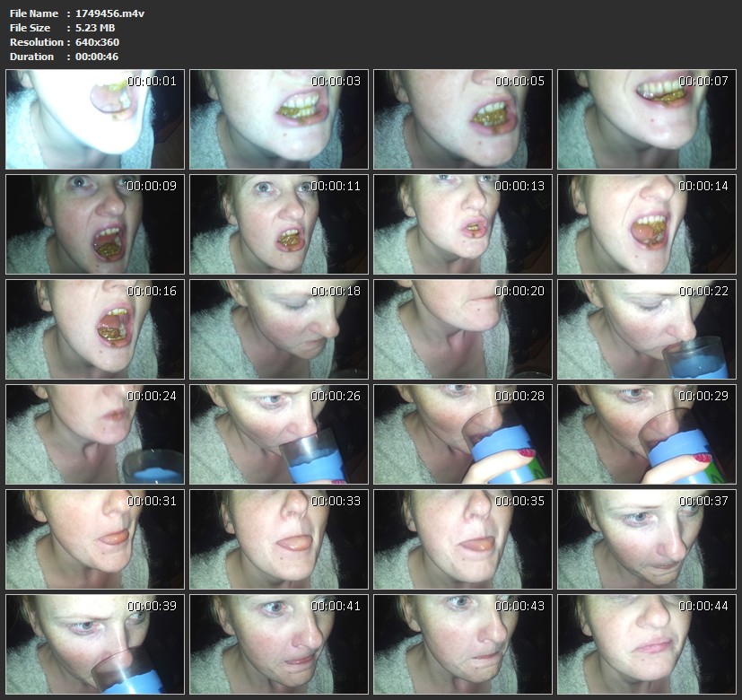Open the frame at 00:00:18

pyautogui.click(x=279, y=329)
